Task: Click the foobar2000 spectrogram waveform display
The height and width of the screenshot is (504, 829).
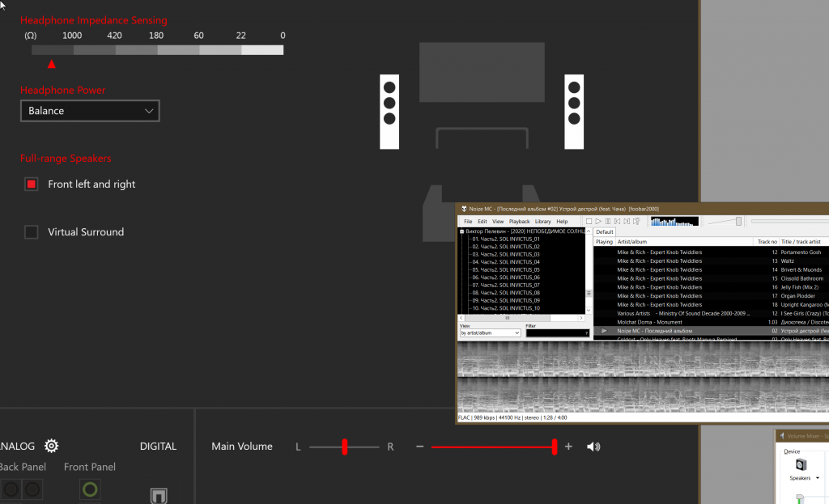Action: (643, 377)
